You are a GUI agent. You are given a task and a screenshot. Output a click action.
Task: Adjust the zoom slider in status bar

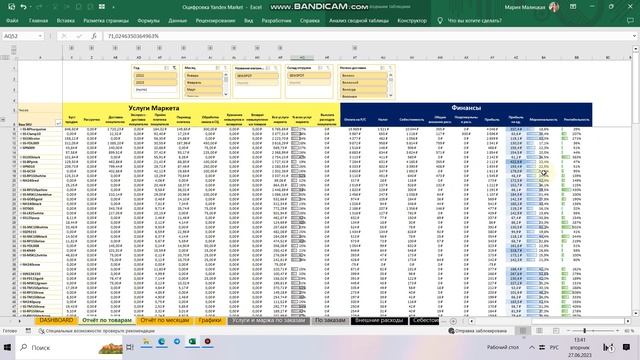tap(584, 331)
